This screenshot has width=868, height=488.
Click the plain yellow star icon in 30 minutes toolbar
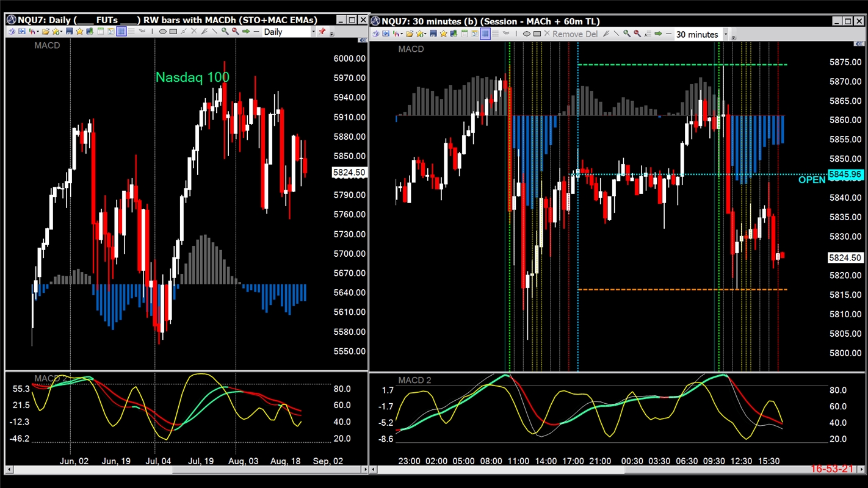click(x=444, y=34)
